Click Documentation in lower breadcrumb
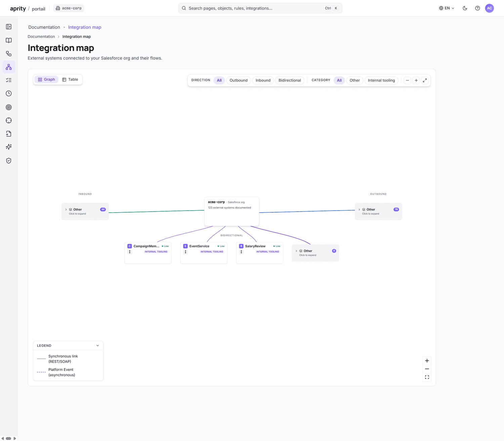The width and height of the screenshot is (504, 441). [x=41, y=37]
